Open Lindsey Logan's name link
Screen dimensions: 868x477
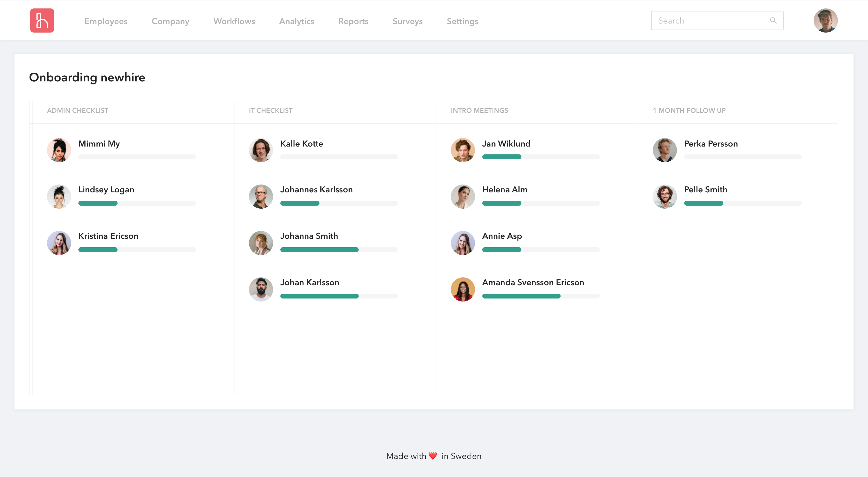[106, 189]
